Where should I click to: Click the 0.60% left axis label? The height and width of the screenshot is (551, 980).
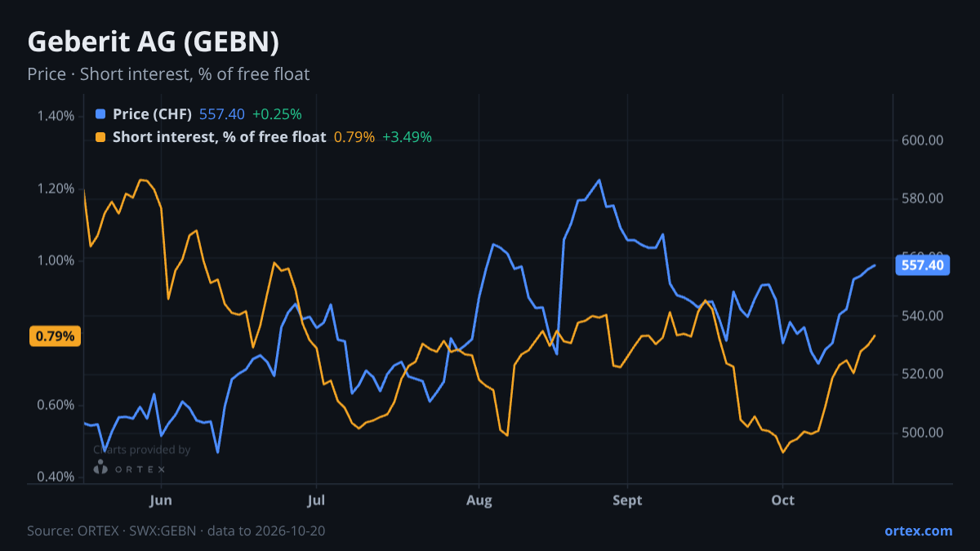56,405
